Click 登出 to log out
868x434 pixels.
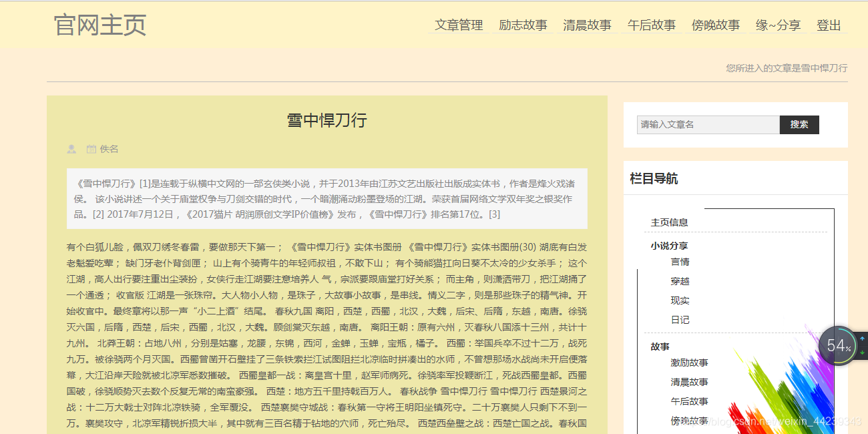point(829,25)
